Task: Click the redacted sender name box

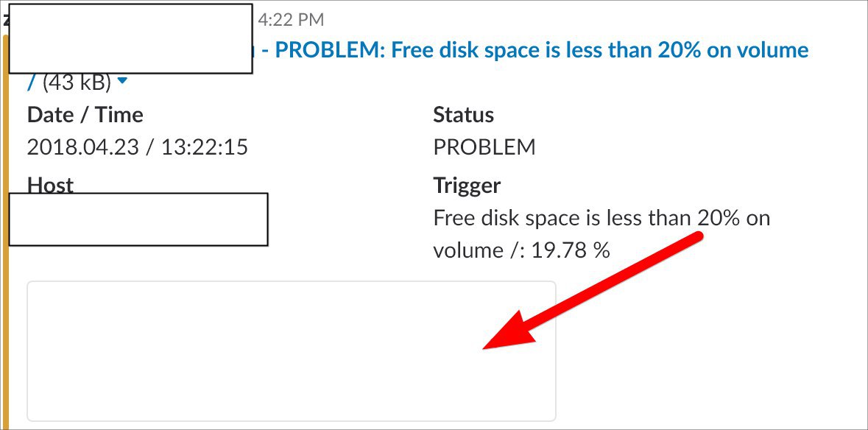Action: coord(130,38)
